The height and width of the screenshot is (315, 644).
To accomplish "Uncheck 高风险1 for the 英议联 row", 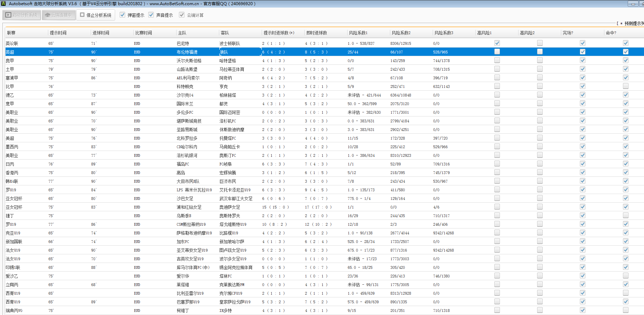I will pos(497,43).
